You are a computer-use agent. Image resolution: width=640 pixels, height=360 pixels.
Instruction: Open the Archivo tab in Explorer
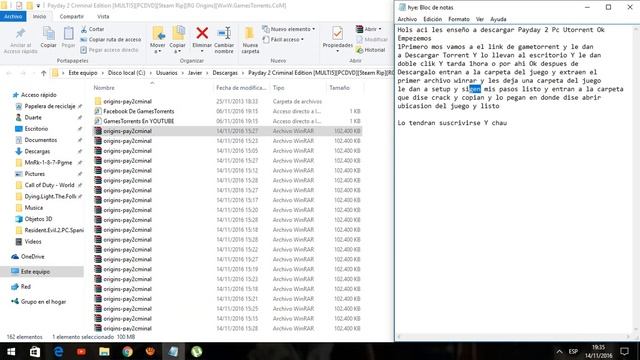13,16
